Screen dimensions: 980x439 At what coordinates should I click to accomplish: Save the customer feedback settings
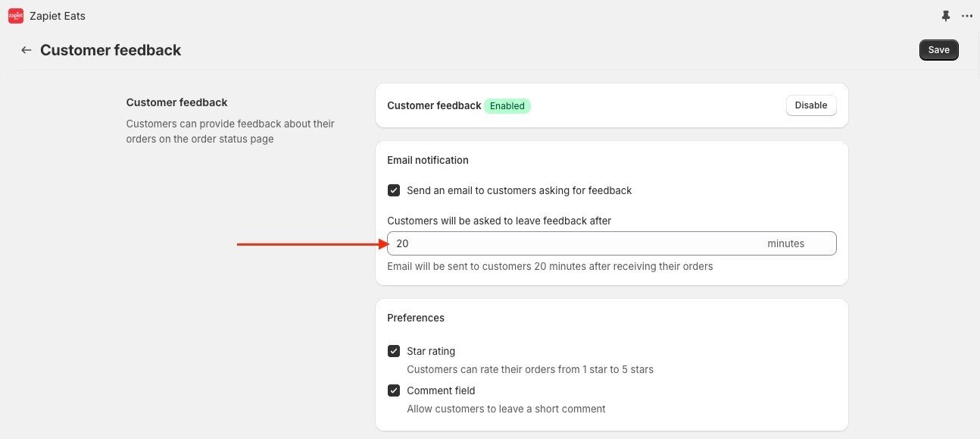[x=938, y=50]
